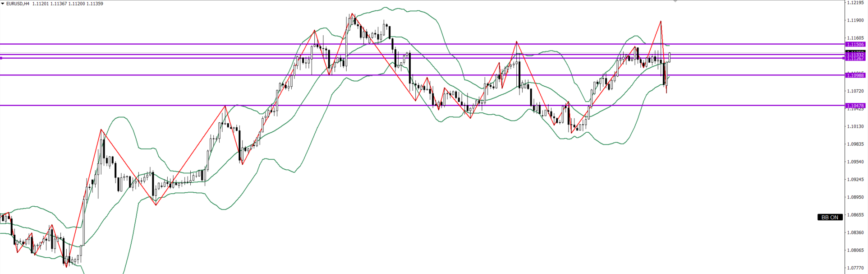868x274 pixels.
Task: Select the grey chart shift triangle marker
Action: coord(675,1)
